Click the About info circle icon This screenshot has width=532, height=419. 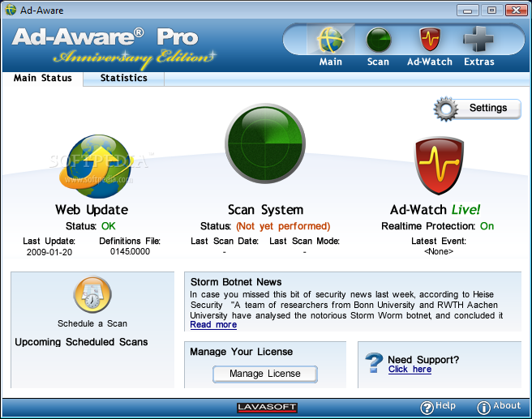pos(483,408)
